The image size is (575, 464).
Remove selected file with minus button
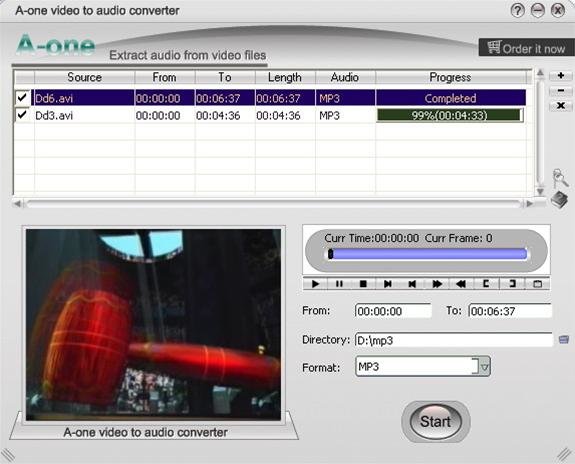pos(560,91)
